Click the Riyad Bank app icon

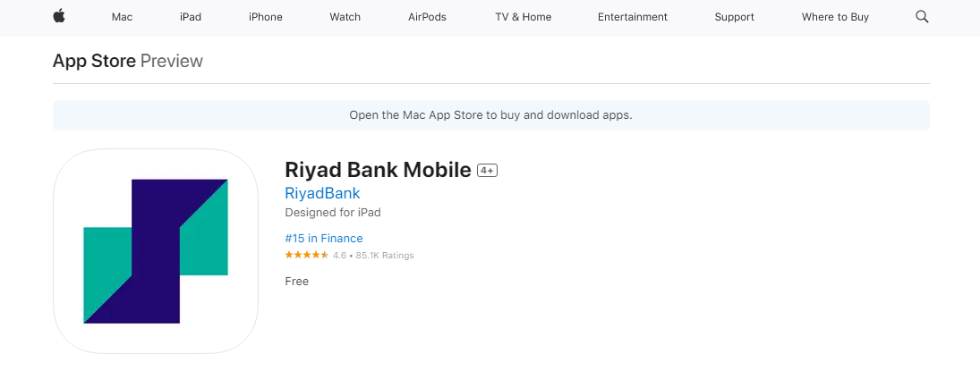pyautogui.click(x=156, y=251)
